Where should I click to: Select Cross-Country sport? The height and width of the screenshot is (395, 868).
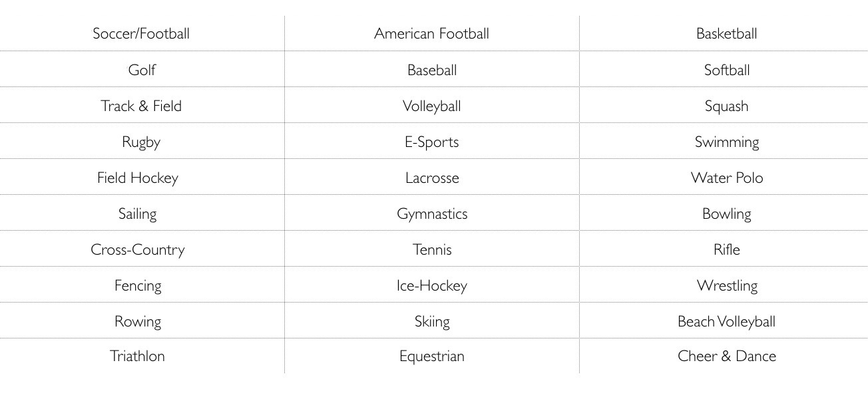(138, 249)
